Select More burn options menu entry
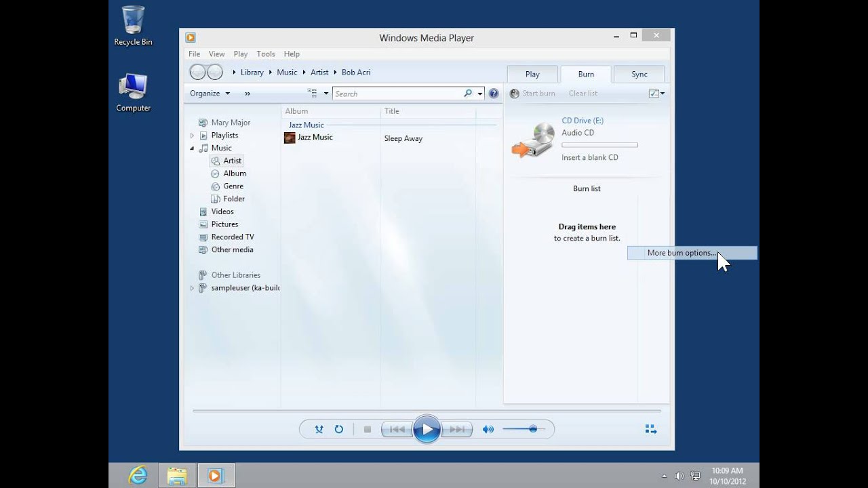Screen dimensions: 868x488 tap(692, 253)
